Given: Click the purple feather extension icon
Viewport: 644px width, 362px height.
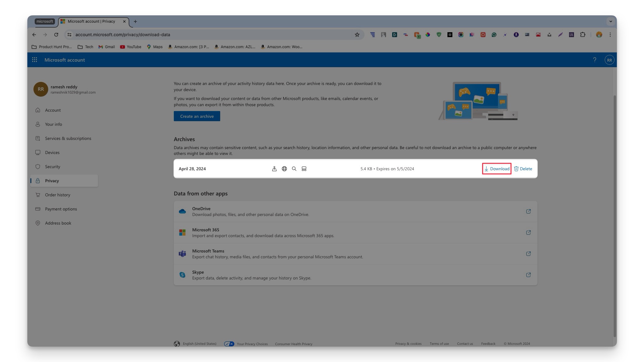Looking at the screenshot, I should click(x=560, y=35).
